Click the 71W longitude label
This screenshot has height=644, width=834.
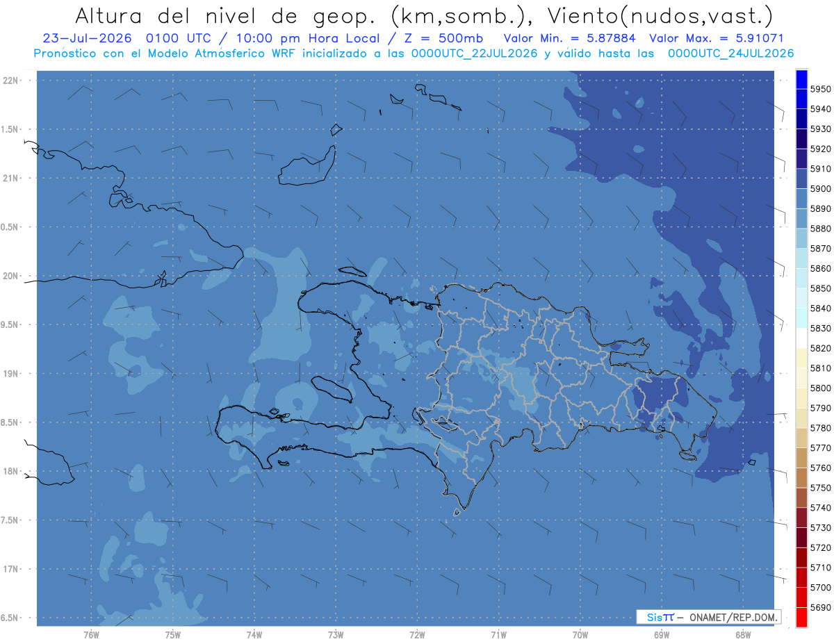point(498,635)
